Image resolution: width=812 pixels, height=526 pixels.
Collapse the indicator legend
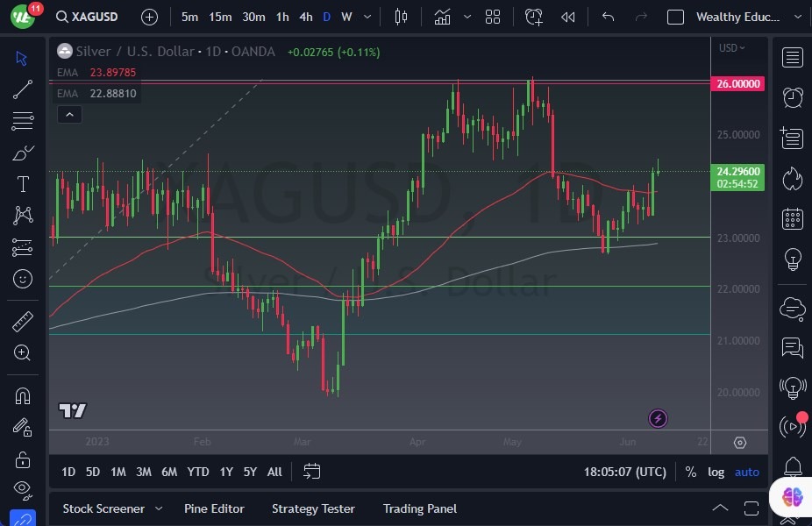(69, 115)
